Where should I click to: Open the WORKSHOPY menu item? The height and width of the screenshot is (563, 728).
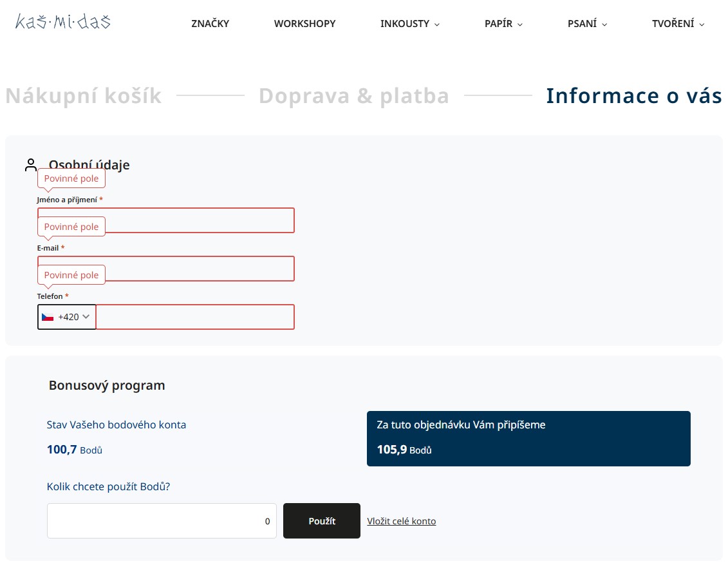pos(304,24)
